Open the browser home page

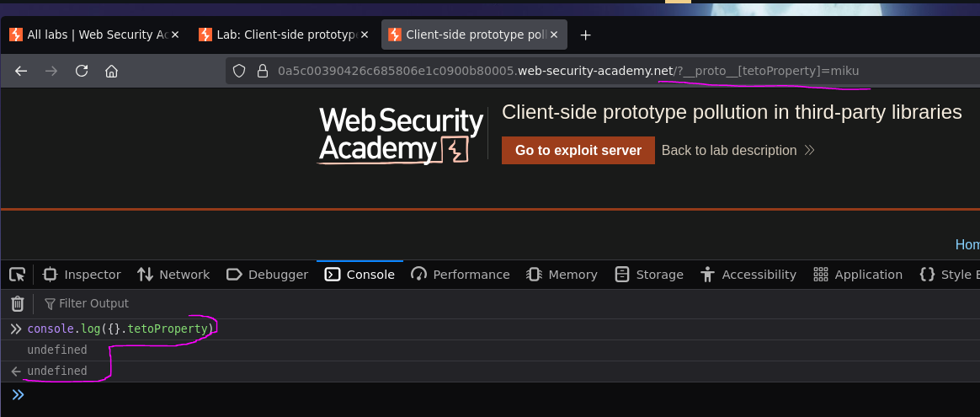pos(111,72)
